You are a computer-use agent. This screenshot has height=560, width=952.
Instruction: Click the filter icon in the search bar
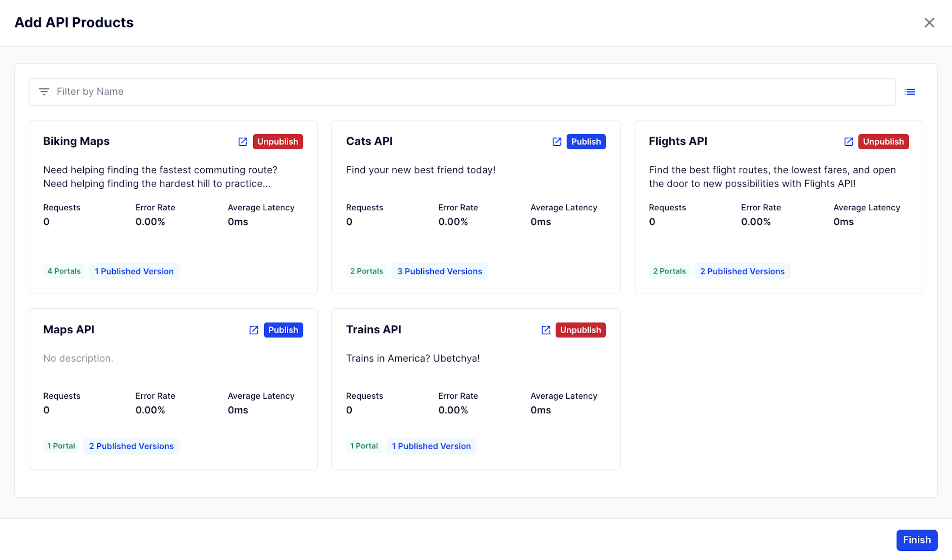pyautogui.click(x=44, y=92)
